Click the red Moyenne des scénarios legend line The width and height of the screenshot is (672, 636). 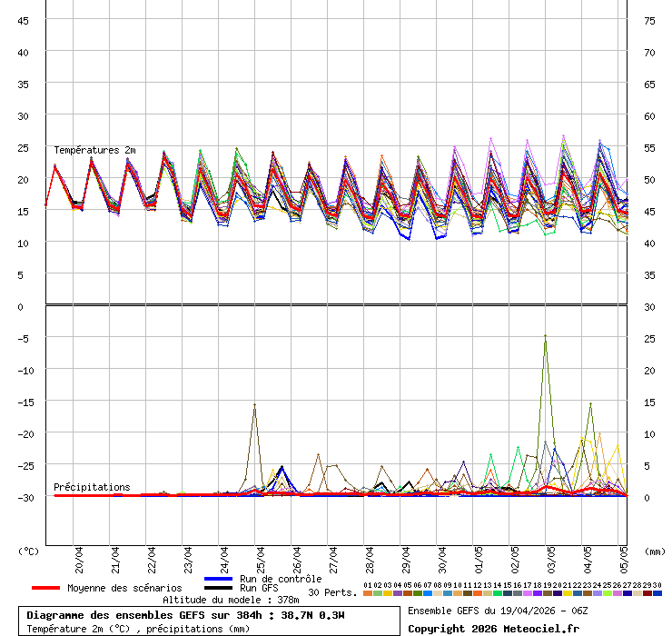pyautogui.click(x=46, y=588)
